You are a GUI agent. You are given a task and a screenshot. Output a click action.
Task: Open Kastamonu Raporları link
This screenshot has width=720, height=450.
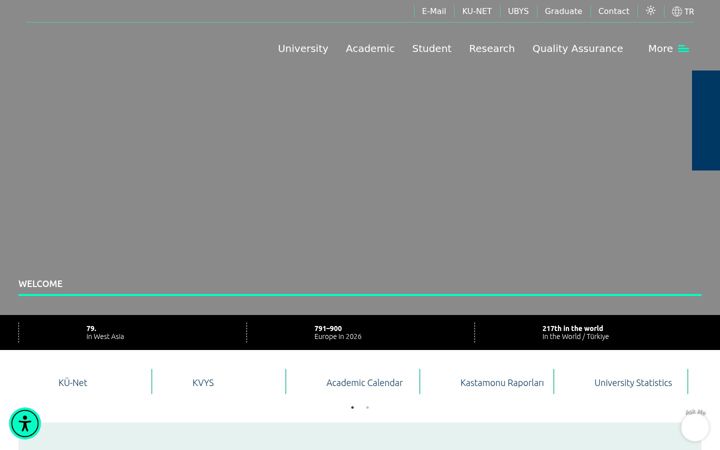tap(502, 382)
